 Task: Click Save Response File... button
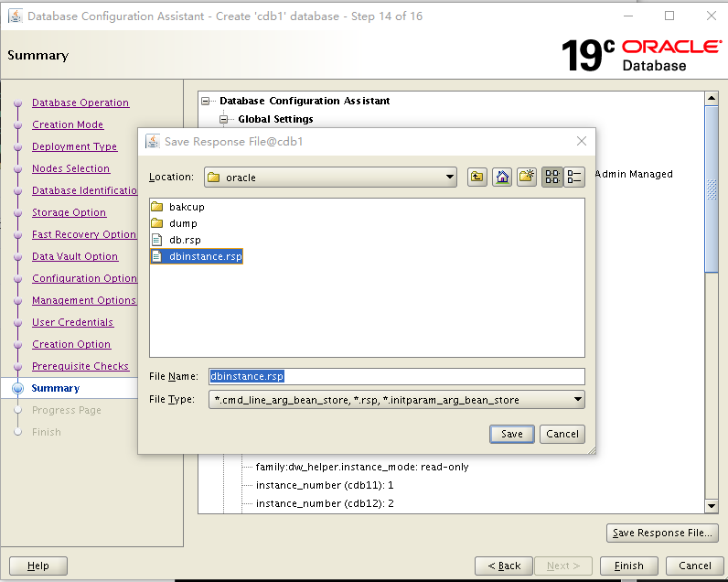[662, 533]
